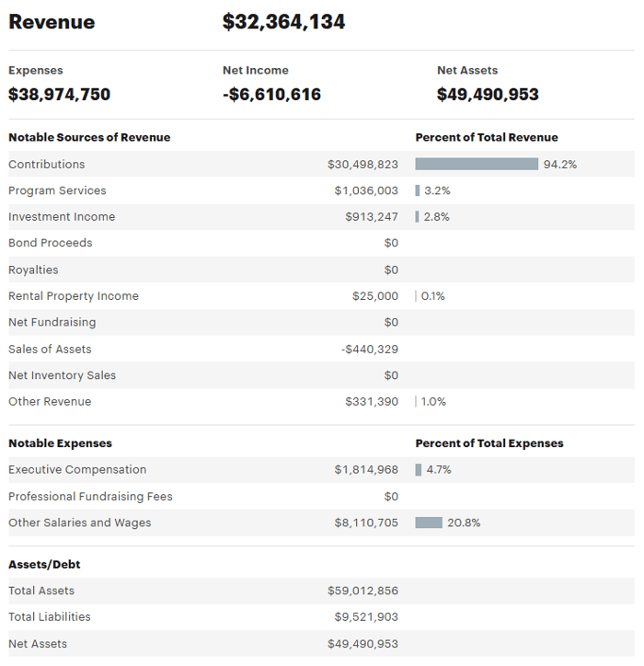Click the Investment Income percent bar

tap(418, 217)
